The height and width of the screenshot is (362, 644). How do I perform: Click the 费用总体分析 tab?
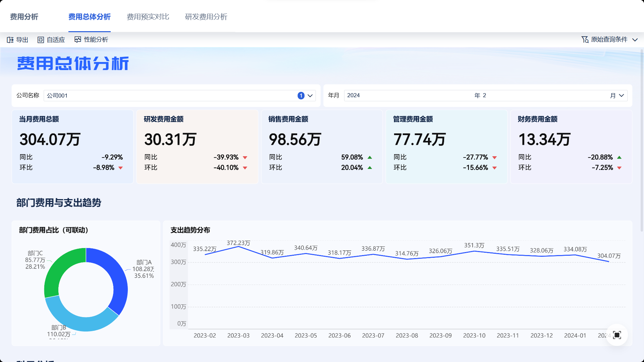pyautogui.click(x=89, y=17)
